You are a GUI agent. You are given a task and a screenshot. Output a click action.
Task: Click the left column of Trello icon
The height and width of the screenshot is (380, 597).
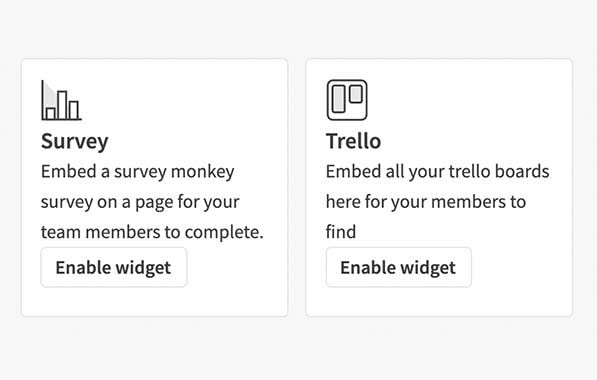click(338, 99)
